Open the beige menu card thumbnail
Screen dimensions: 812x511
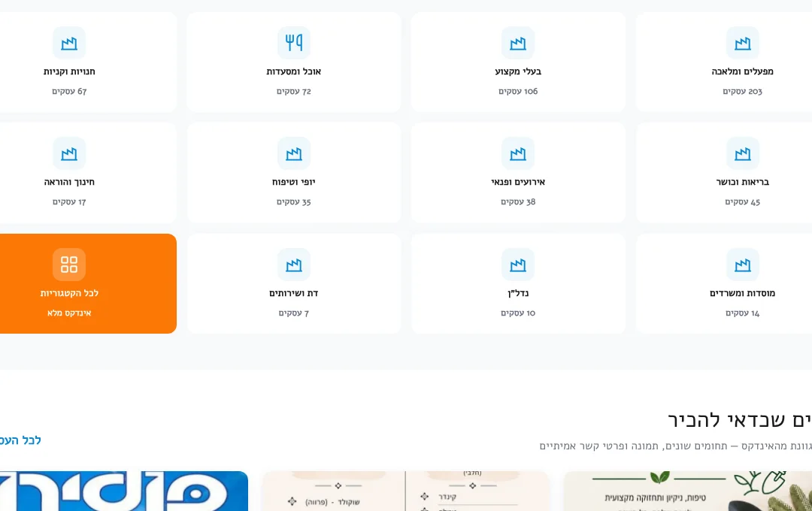point(405,491)
